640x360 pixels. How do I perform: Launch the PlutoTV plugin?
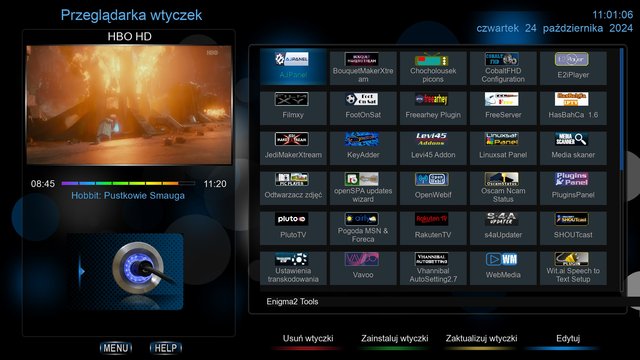(x=293, y=227)
